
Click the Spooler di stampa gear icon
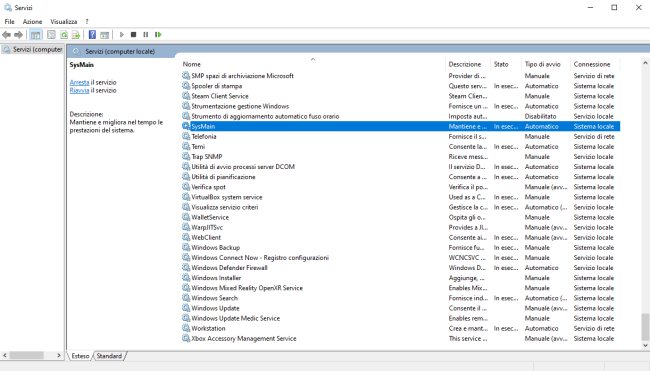coord(186,86)
